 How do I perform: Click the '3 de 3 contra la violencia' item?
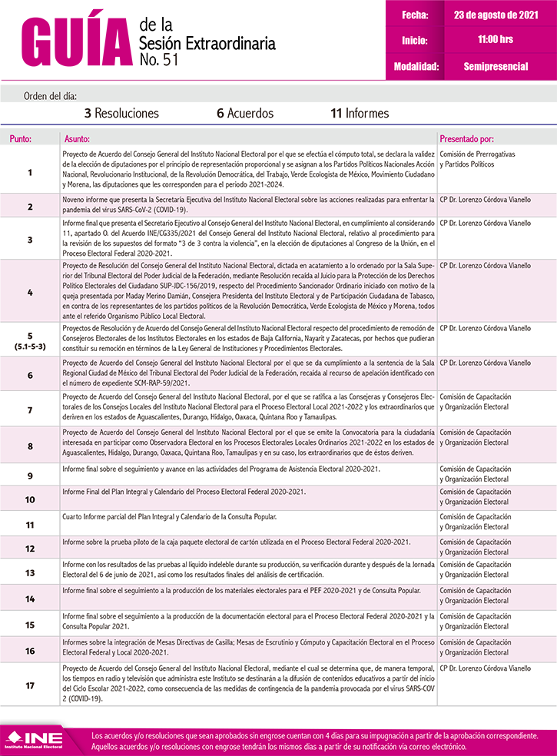pos(248,238)
